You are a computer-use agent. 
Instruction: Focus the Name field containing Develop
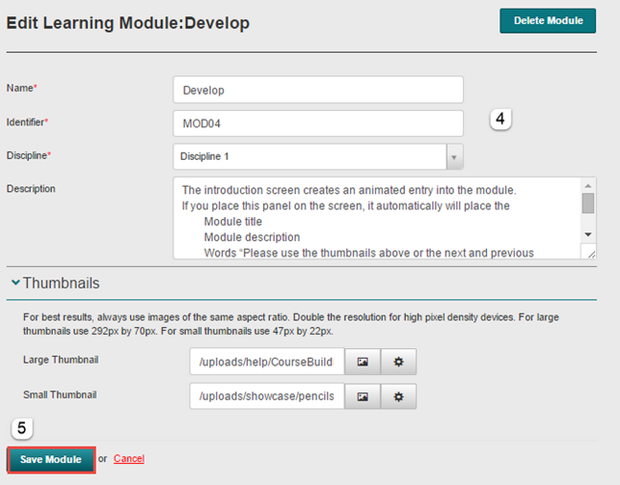318,90
